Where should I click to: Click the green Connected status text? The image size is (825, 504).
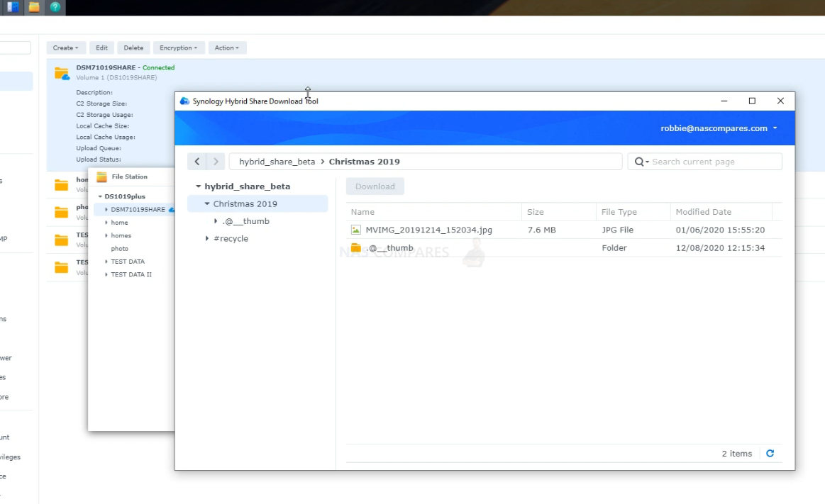tap(158, 68)
